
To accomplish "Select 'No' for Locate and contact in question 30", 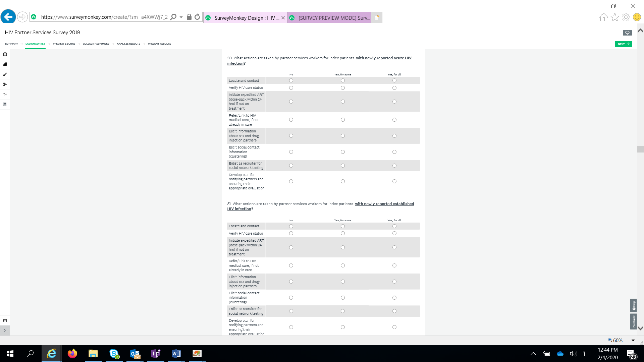I will [x=291, y=80].
